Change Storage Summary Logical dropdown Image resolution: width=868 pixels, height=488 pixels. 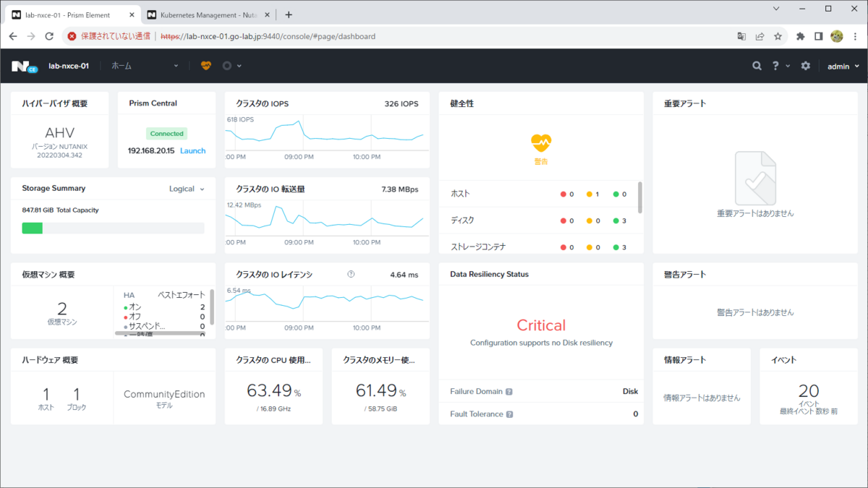[x=187, y=189]
